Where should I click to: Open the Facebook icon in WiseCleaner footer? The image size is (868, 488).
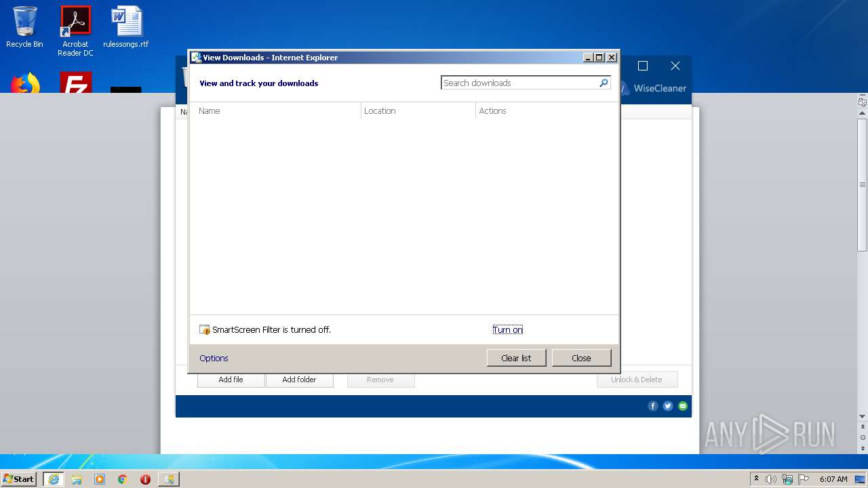coord(653,406)
